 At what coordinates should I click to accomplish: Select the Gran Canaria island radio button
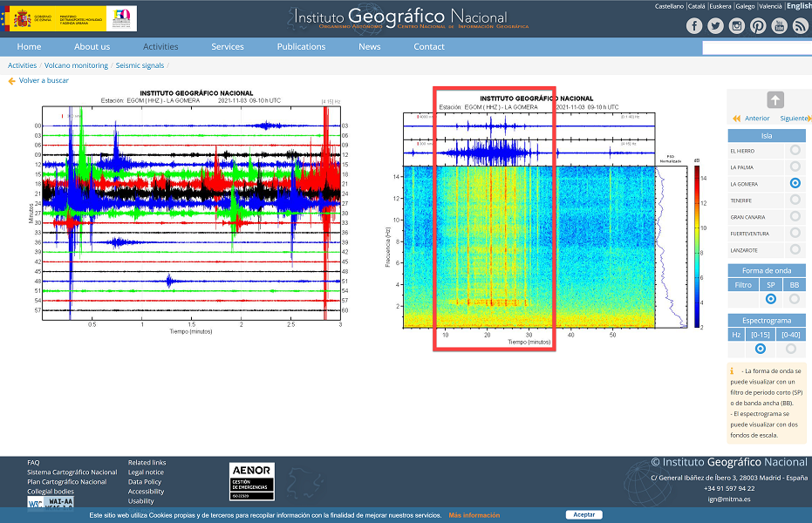point(795,216)
